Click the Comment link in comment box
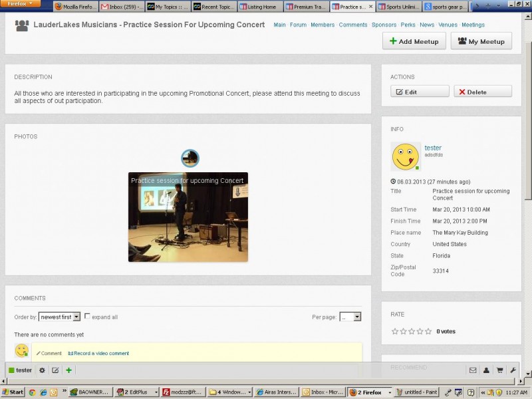The height and width of the screenshot is (399, 532). pyautogui.click(x=49, y=353)
